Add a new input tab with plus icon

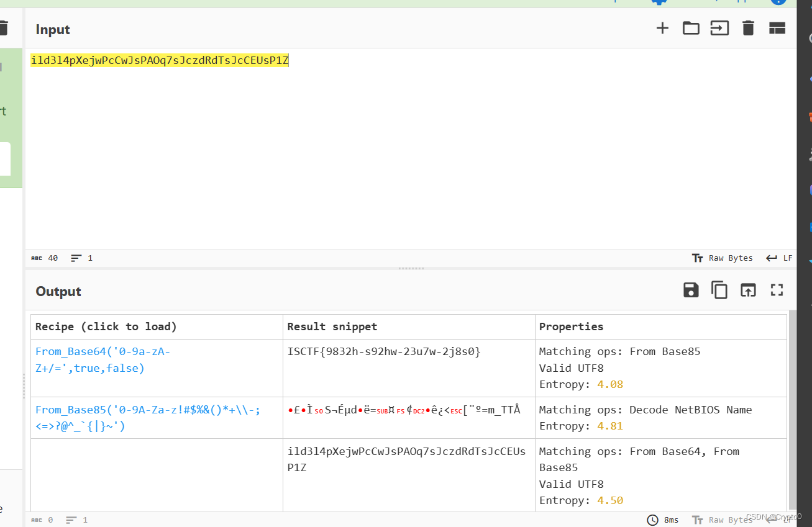[x=662, y=28]
